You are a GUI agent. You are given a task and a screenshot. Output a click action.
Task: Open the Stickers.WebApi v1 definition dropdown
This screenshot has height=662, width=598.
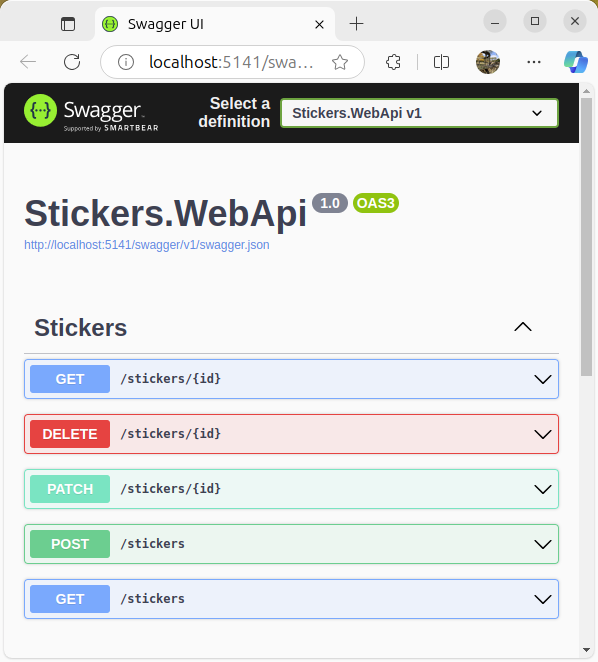419,113
